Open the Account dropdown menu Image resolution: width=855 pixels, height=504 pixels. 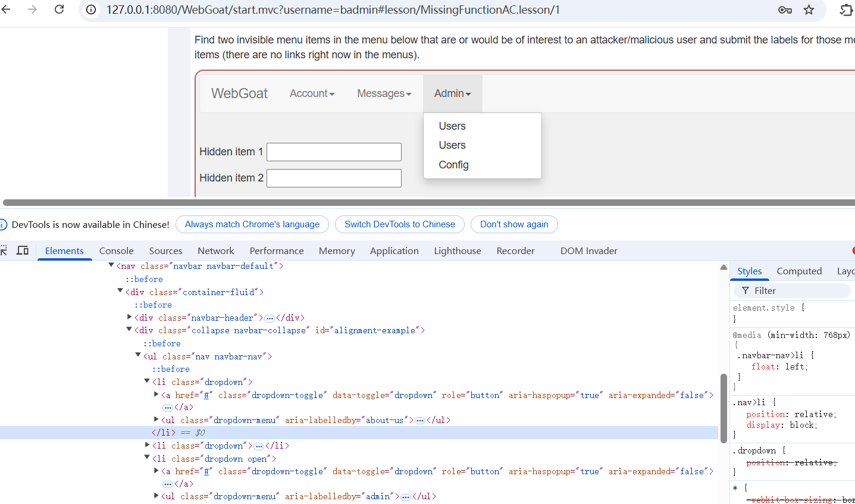click(312, 93)
